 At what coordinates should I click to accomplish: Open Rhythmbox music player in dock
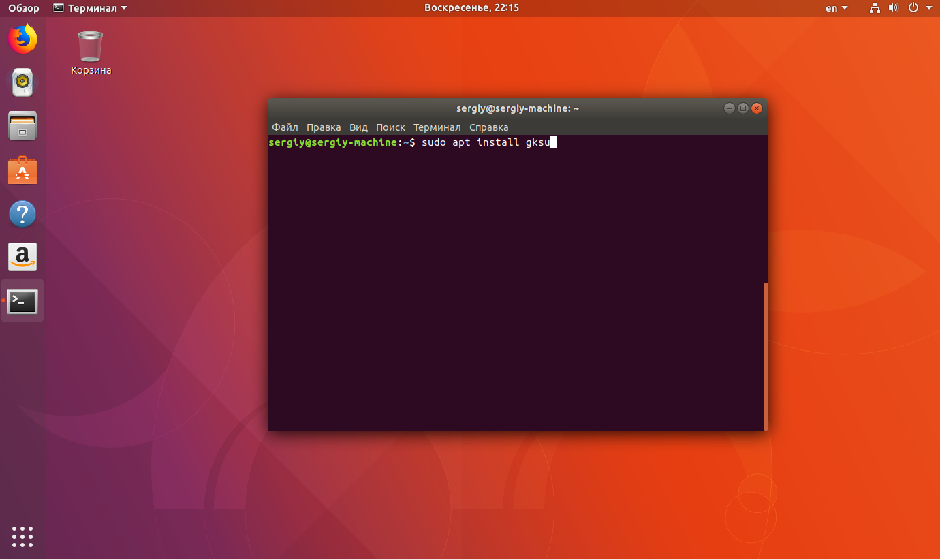tap(22, 82)
